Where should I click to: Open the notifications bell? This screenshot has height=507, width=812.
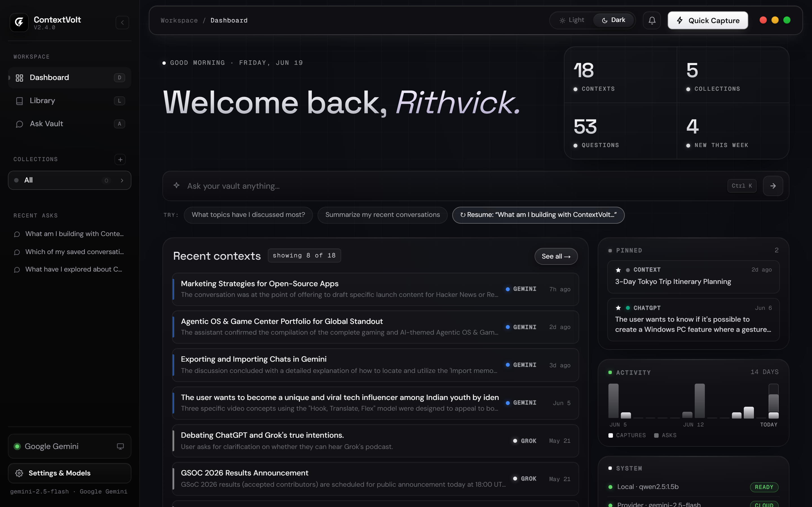tap(652, 21)
